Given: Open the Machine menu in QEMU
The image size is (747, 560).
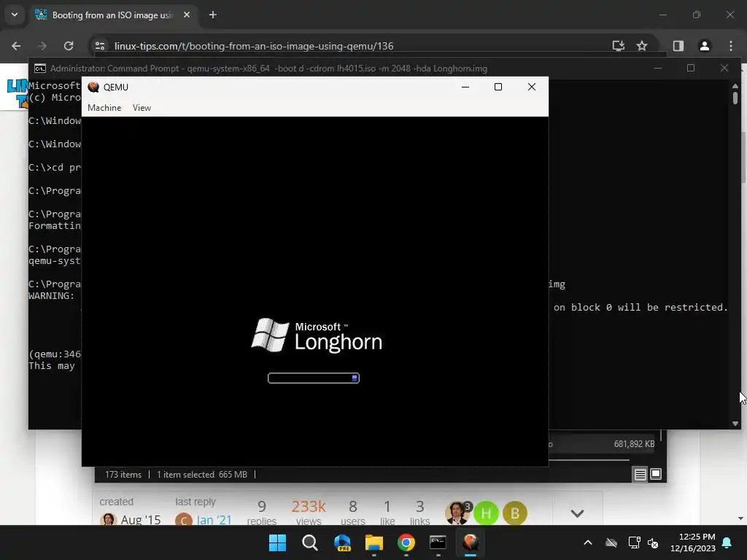Looking at the screenshot, I should 104,108.
